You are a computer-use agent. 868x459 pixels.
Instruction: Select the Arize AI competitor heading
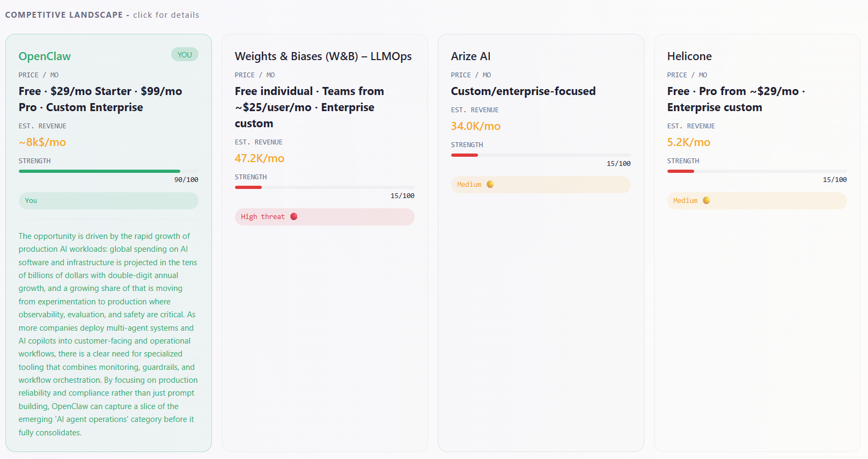pyautogui.click(x=470, y=56)
